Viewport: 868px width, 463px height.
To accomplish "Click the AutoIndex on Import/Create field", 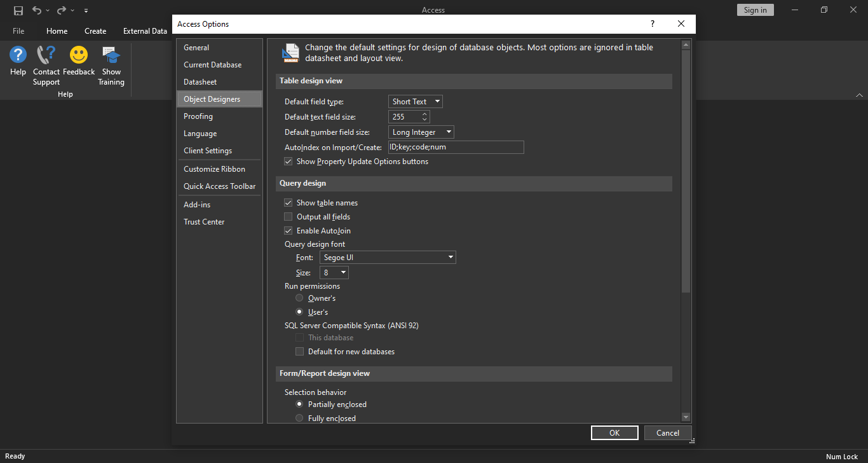I will [456, 148].
